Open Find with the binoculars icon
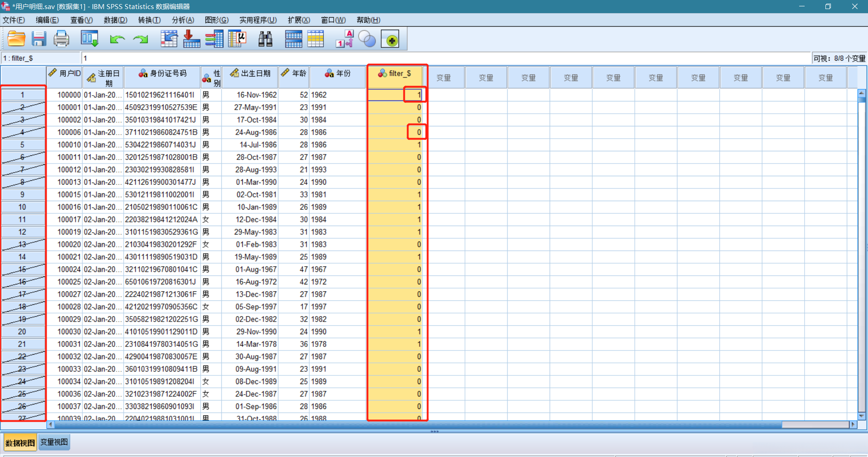 (x=265, y=39)
